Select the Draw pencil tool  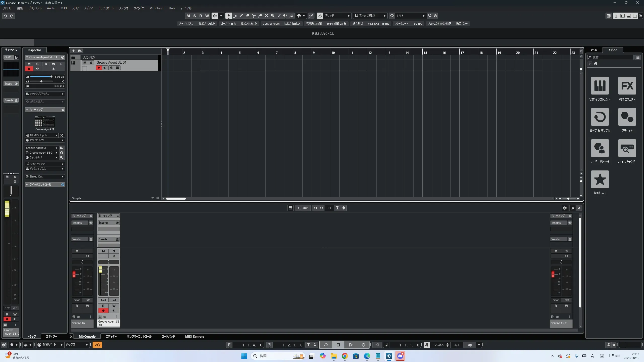241,16
